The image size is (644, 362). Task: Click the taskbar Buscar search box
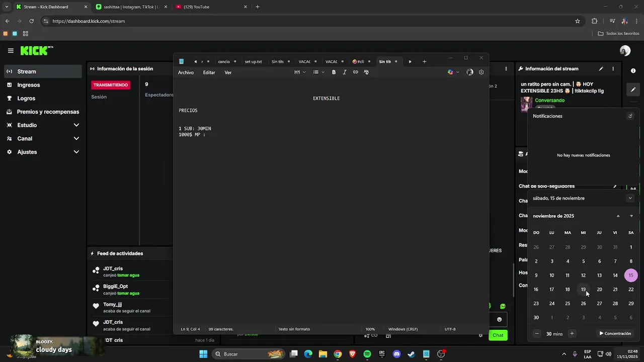249,354
